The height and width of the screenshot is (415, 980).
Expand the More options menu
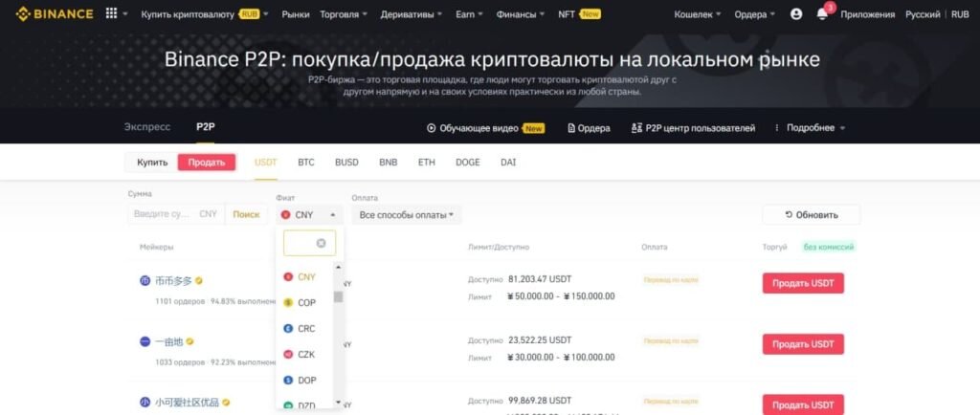tap(810, 128)
